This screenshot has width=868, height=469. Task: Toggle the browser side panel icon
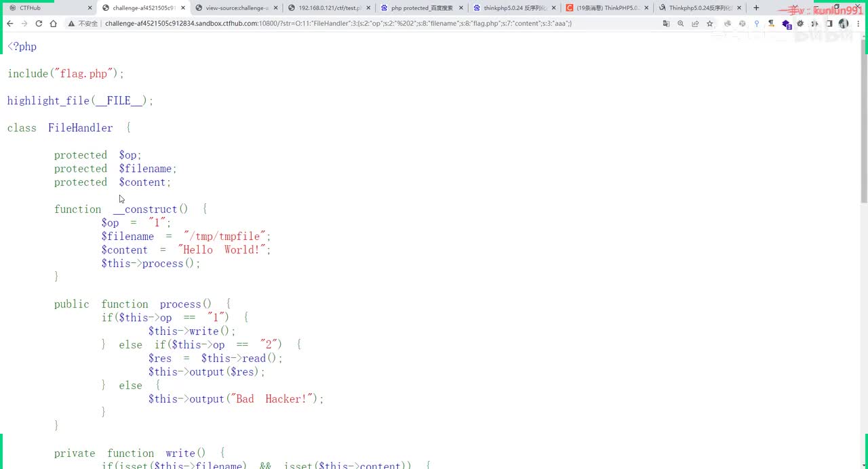(829, 23)
